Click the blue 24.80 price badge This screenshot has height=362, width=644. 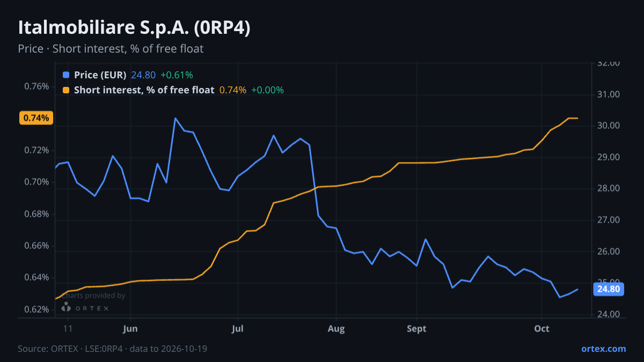coord(609,289)
